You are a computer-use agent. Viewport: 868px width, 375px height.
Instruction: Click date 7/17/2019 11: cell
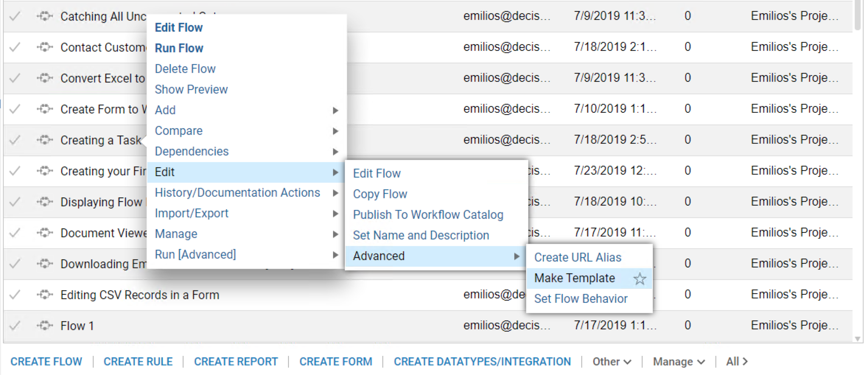click(615, 232)
